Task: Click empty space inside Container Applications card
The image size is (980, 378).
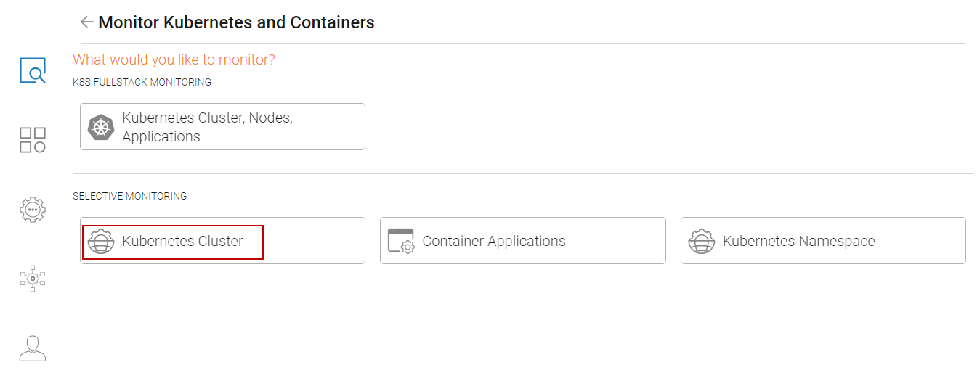Action: tap(617, 242)
